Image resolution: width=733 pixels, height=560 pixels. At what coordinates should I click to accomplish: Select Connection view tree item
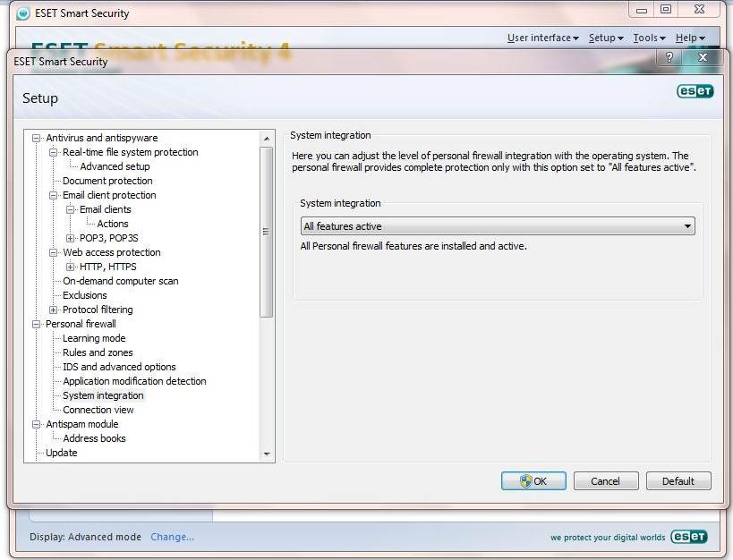[x=98, y=410]
